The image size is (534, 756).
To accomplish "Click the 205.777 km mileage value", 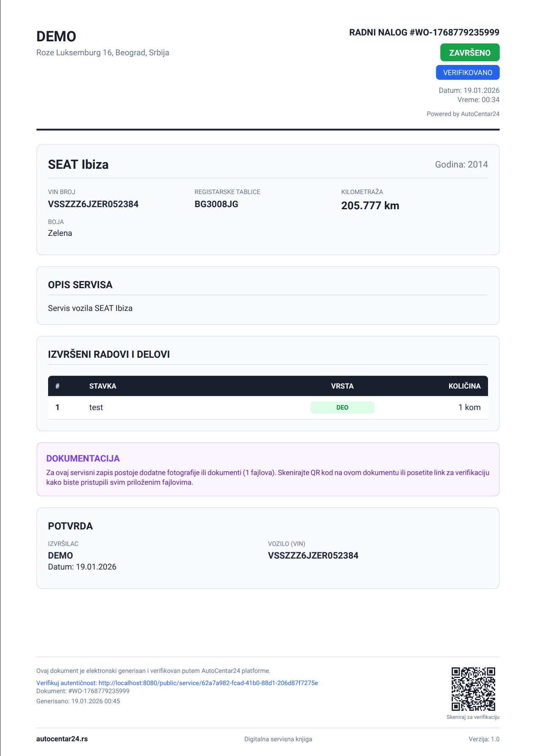I will pos(370,205).
